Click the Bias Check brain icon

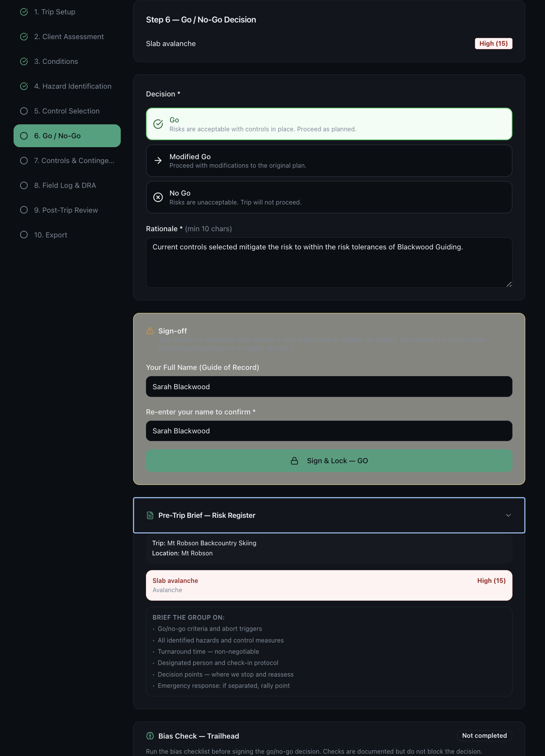click(x=150, y=736)
